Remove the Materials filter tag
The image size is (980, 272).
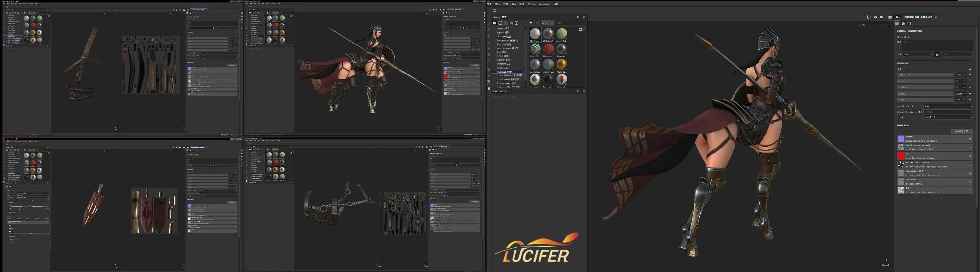tap(551, 23)
